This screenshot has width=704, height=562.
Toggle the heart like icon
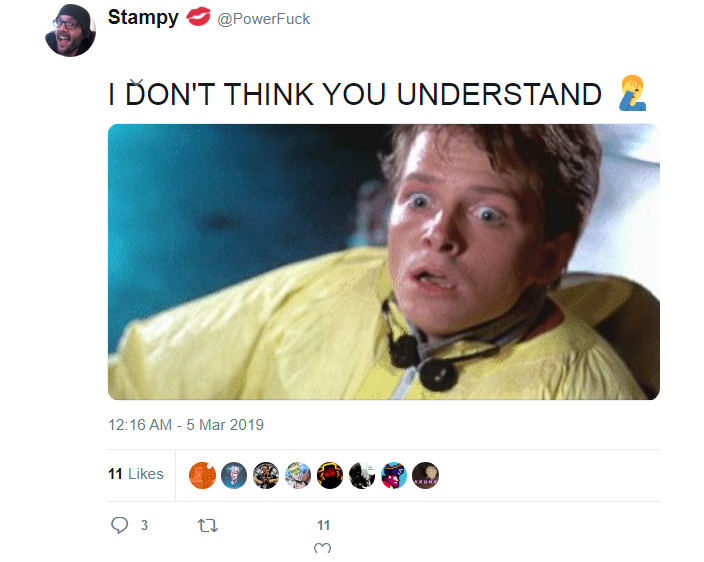coord(322,548)
